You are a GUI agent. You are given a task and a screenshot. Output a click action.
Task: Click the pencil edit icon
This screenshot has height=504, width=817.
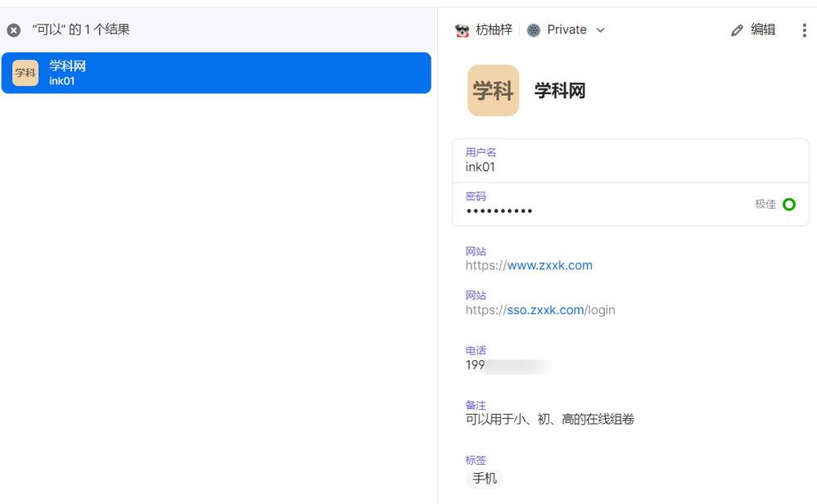pos(737,30)
